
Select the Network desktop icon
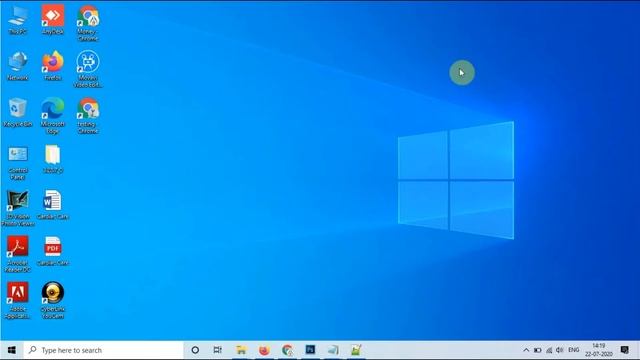point(18,66)
